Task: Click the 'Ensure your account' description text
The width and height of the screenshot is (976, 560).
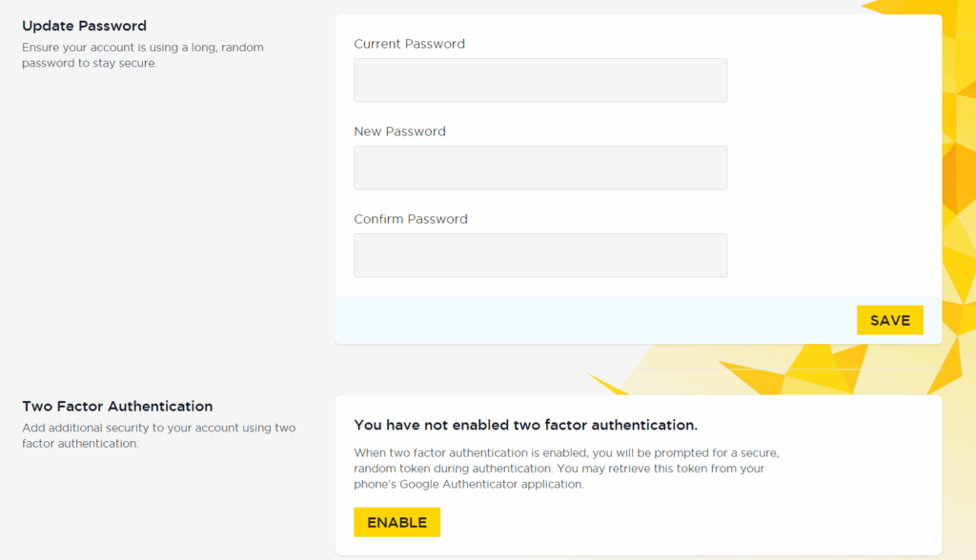Action: tap(143, 55)
